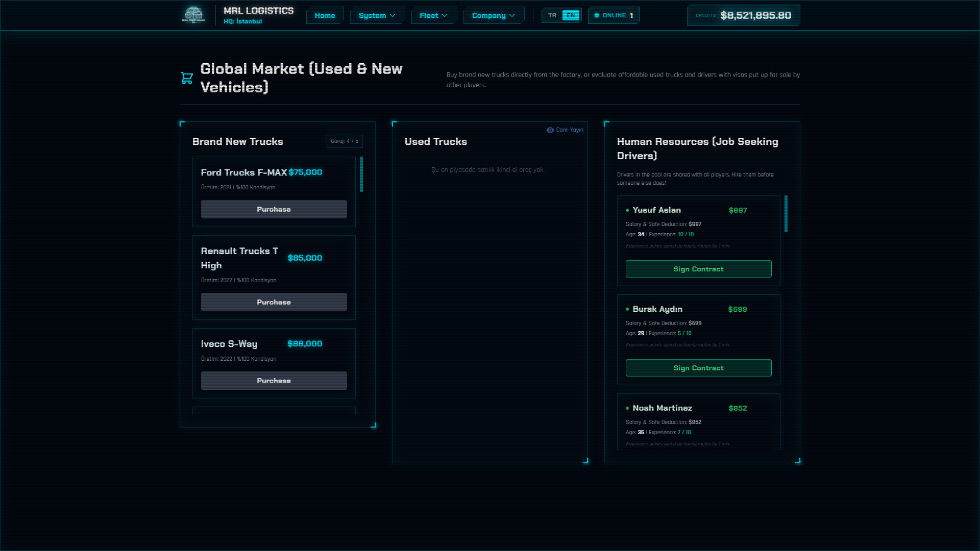
Task: Click the Garaj 4/5 capacity badge
Action: click(345, 141)
